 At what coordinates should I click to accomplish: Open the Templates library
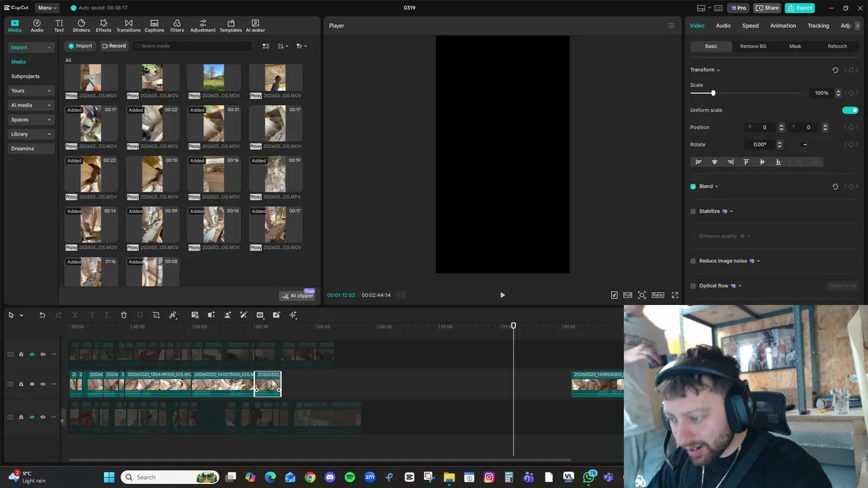231,26
